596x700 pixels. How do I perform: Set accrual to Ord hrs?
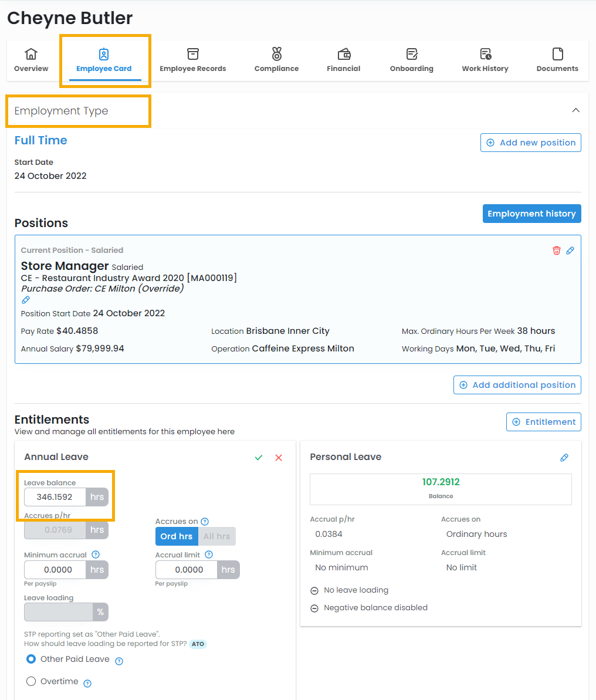tap(176, 536)
